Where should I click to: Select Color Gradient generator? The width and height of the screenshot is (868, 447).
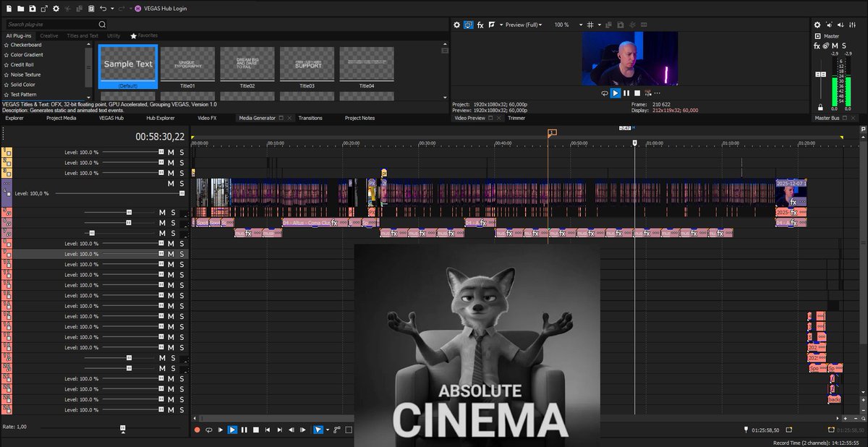coord(27,55)
